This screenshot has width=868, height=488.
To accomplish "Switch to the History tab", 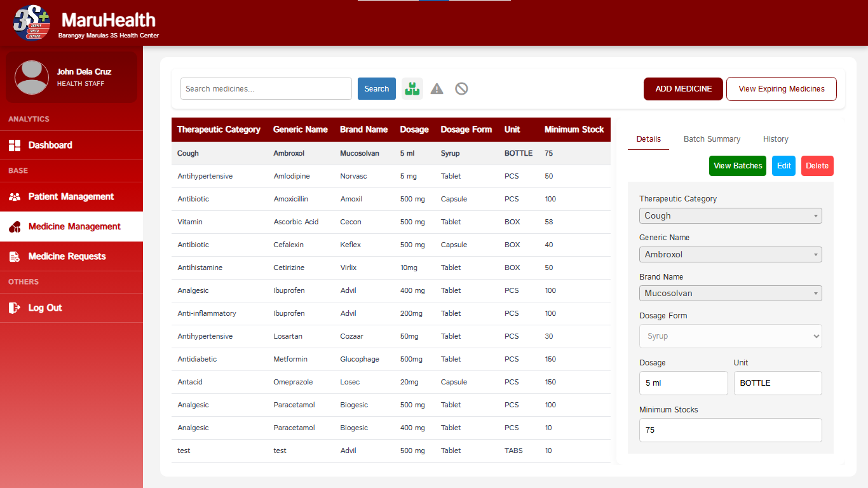I will click(x=775, y=139).
